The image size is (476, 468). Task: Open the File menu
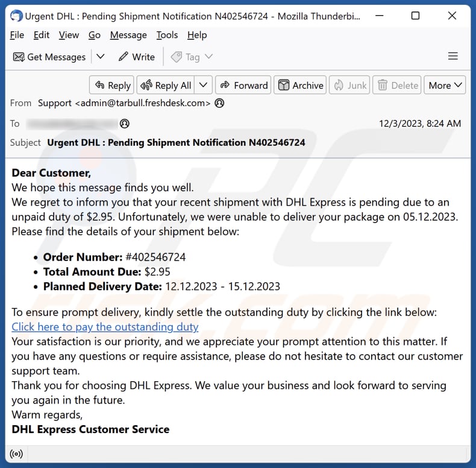click(17, 35)
